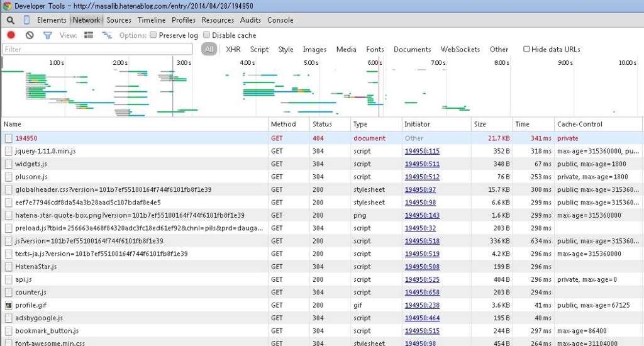This screenshot has height=346, width=644.
Task: Enable the Disable cache checkbox
Action: 206,35
